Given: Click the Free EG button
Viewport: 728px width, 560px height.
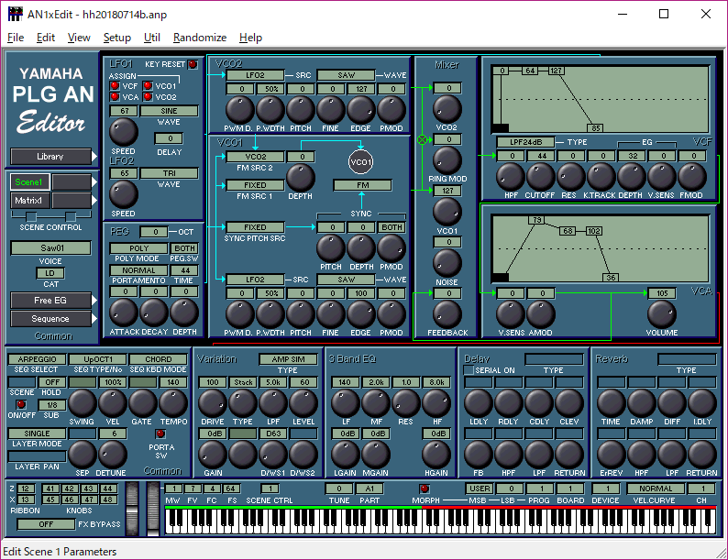Looking at the screenshot, I should [51, 301].
